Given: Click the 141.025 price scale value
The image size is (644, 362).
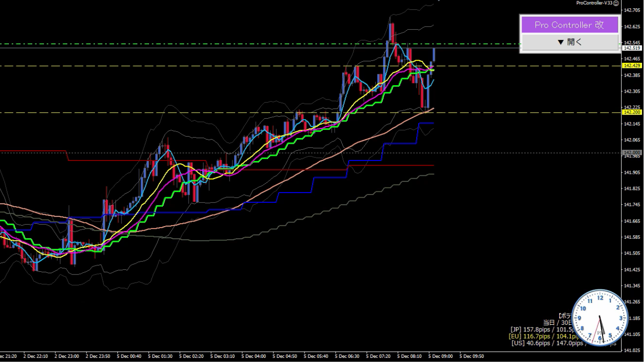Looking at the screenshot, I should 632,350.
